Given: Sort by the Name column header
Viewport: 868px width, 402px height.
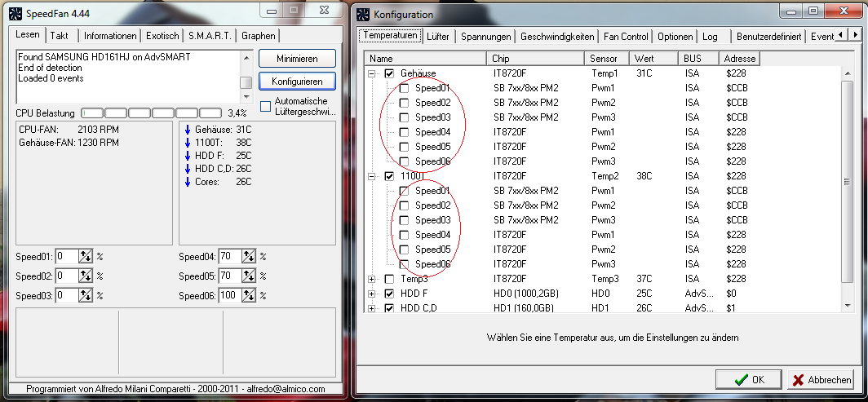Looking at the screenshot, I should [426, 58].
